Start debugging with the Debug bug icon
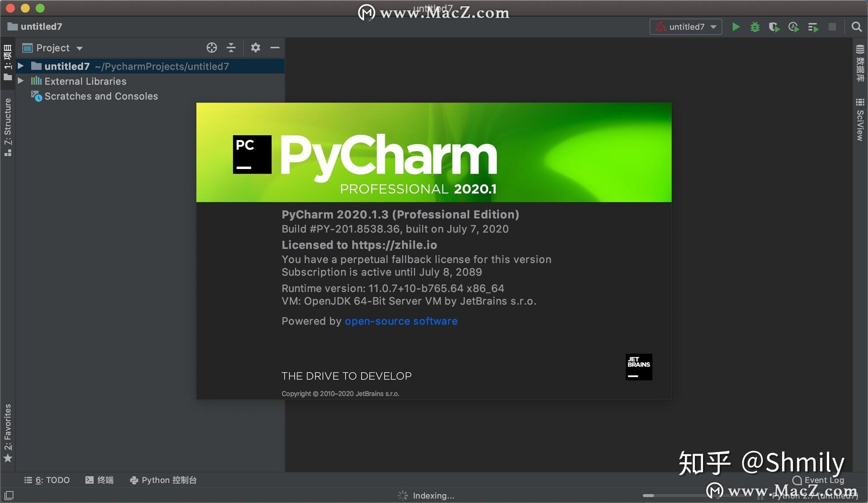The width and height of the screenshot is (868, 503). pyautogui.click(x=755, y=27)
